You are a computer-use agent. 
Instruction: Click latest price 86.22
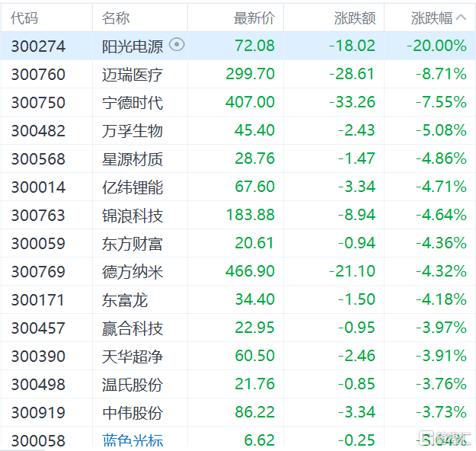point(254,411)
